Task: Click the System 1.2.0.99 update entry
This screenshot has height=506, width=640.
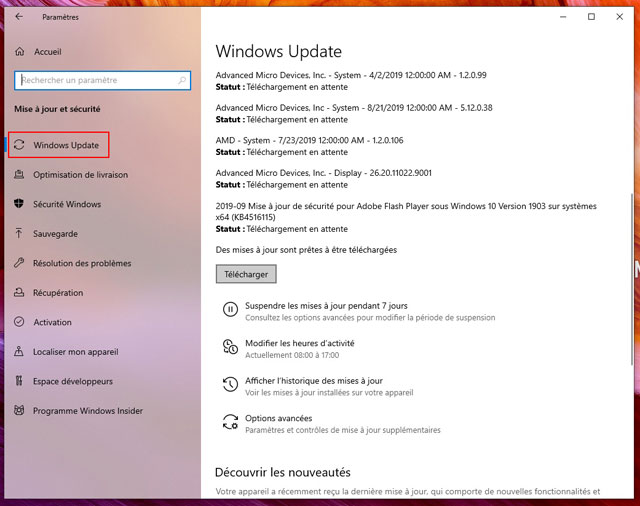Action: (351, 75)
